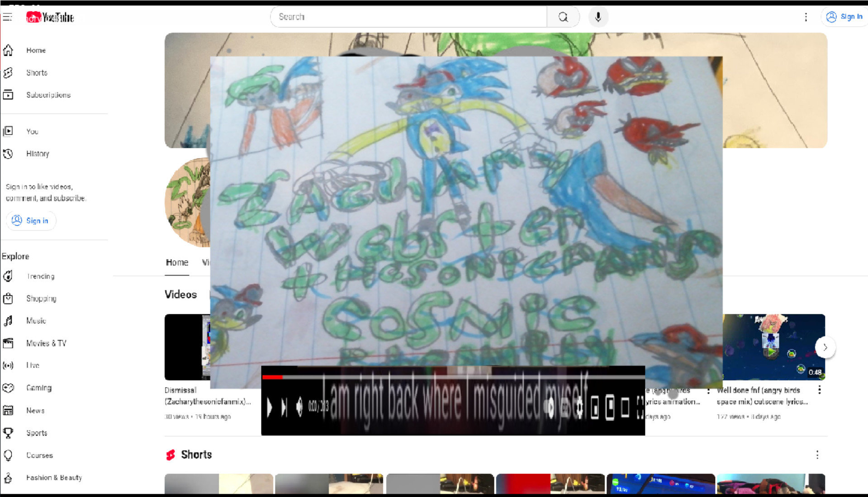Open watch History
This screenshot has height=497, width=868.
[x=38, y=154]
